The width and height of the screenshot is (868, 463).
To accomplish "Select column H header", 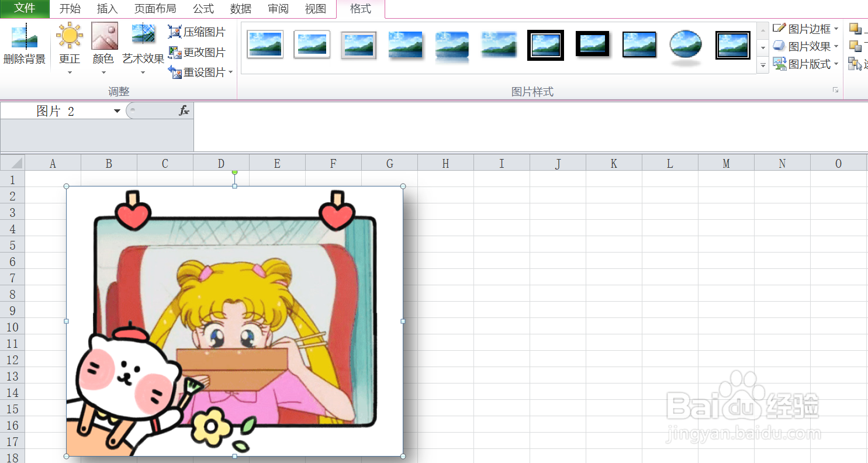I will tap(445, 164).
